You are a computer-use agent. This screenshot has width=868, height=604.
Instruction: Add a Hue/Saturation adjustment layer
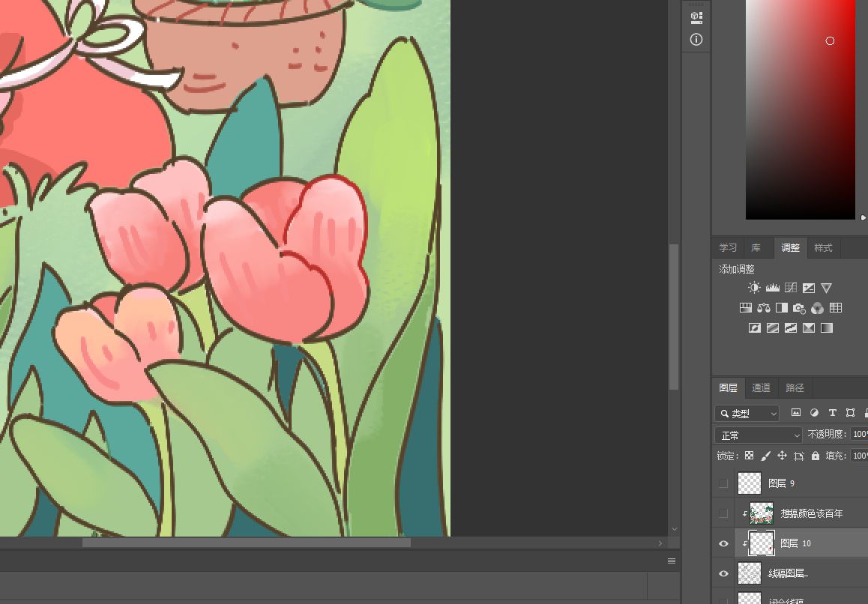(x=745, y=308)
